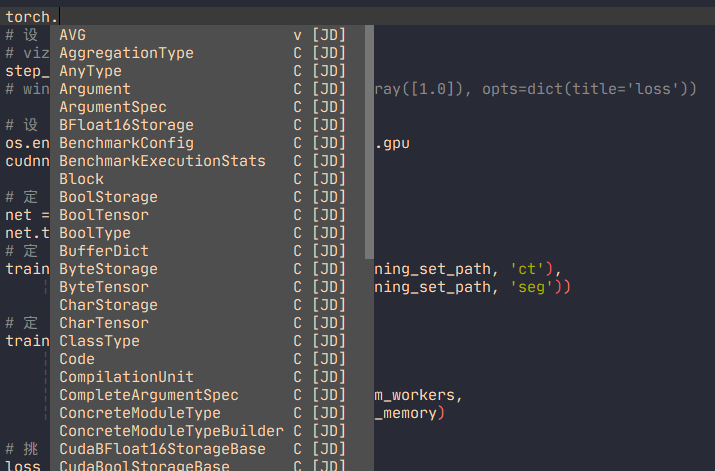
Task: Pick ClassType from the suggestion list
Action: pos(99,341)
